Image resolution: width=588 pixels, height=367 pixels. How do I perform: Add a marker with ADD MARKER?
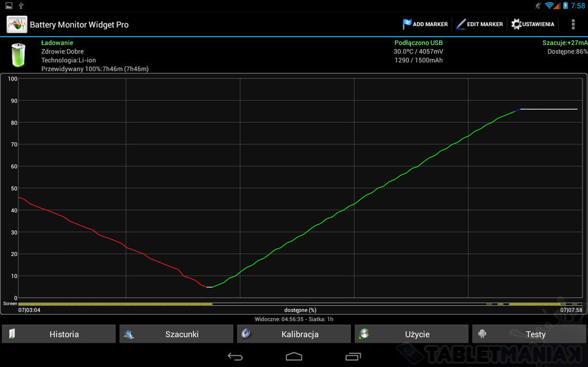pyautogui.click(x=425, y=24)
